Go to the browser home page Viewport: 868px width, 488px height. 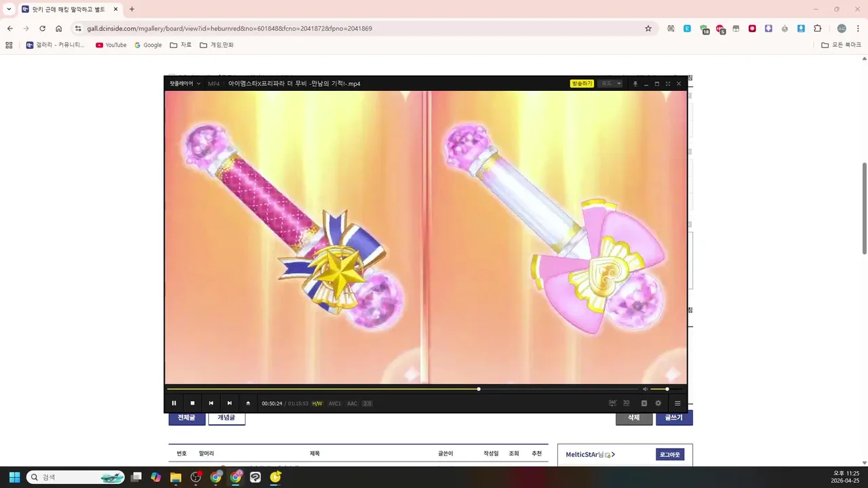[x=58, y=28]
